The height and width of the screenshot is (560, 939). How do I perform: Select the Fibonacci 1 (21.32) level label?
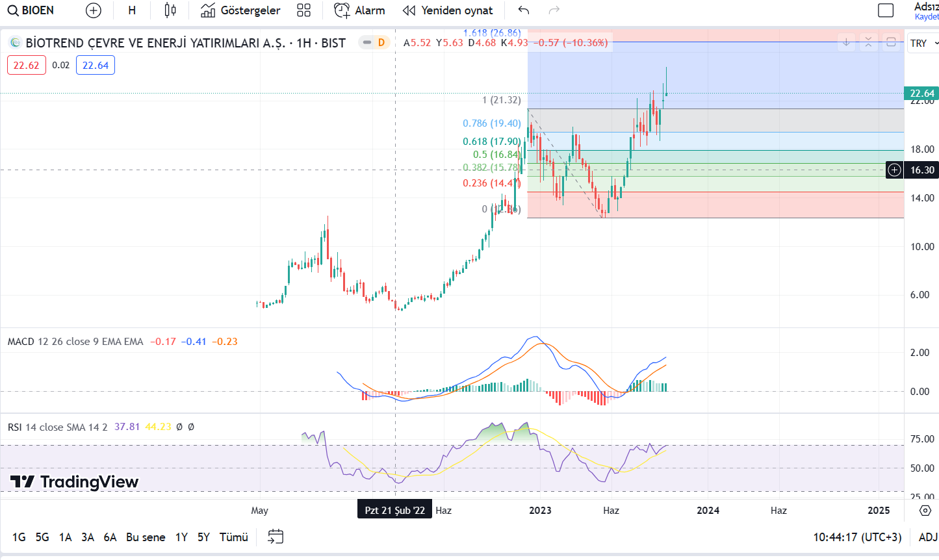point(501,100)
